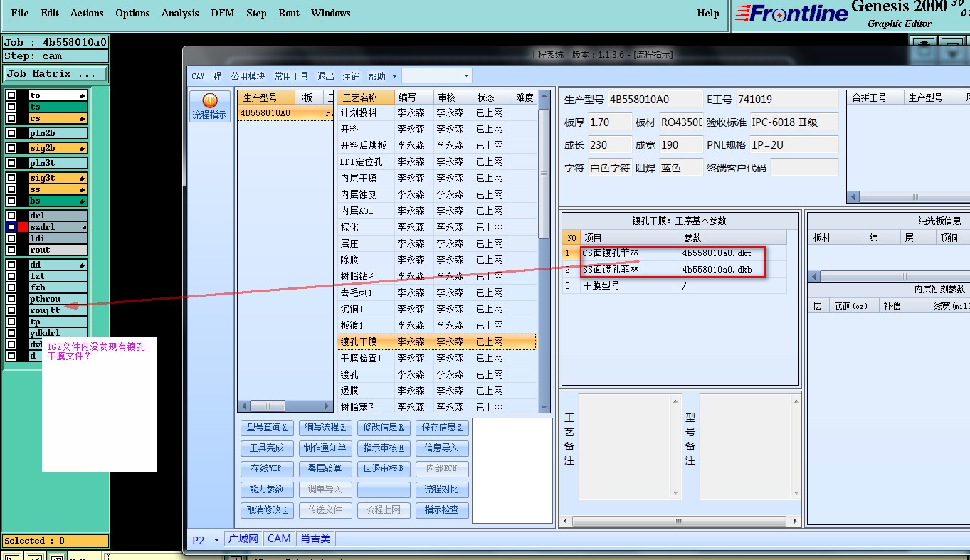970x560 pixels.
Task: Click the 指示检查 button
Action: (443, 509)
